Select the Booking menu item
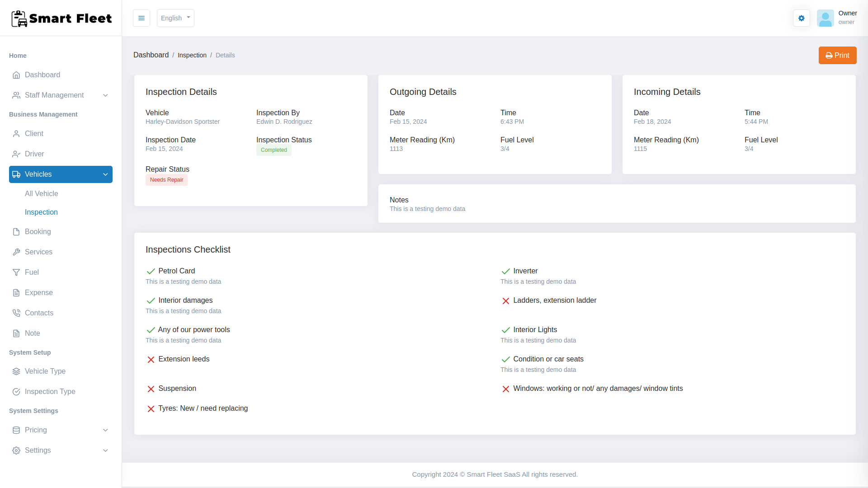The height and width of the screenshot is (488, 868). click(38, 232)
